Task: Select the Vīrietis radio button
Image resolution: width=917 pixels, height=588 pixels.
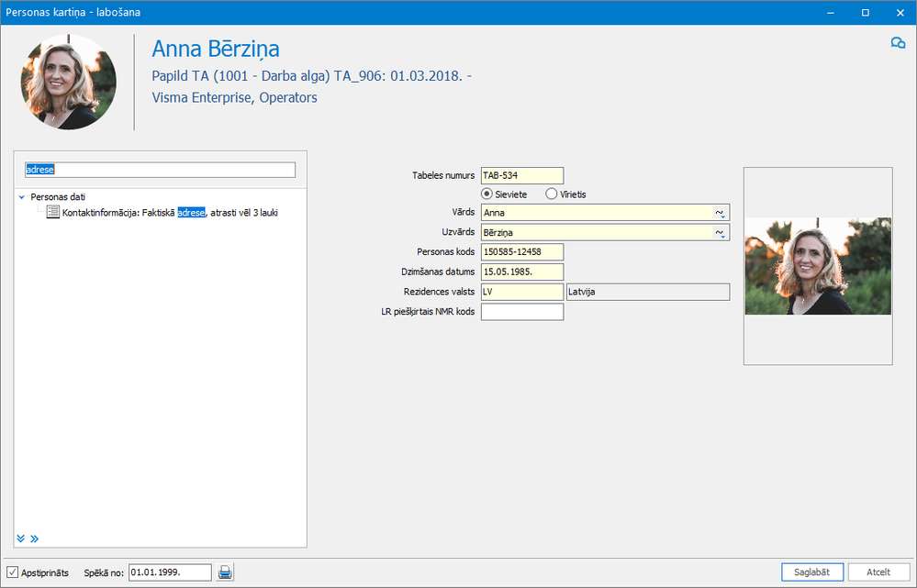Action: coord(551,194)
